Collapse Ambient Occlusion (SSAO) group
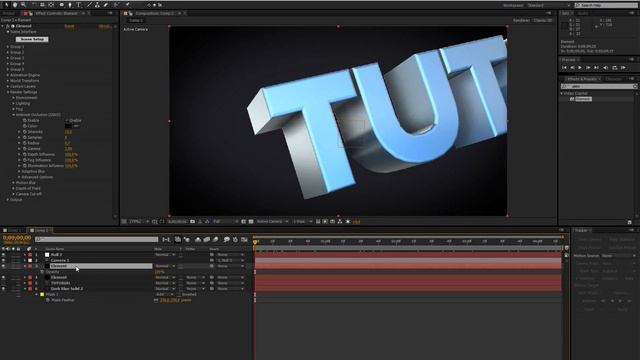This screenshot has width=640, height=360. tap(13, 115)
